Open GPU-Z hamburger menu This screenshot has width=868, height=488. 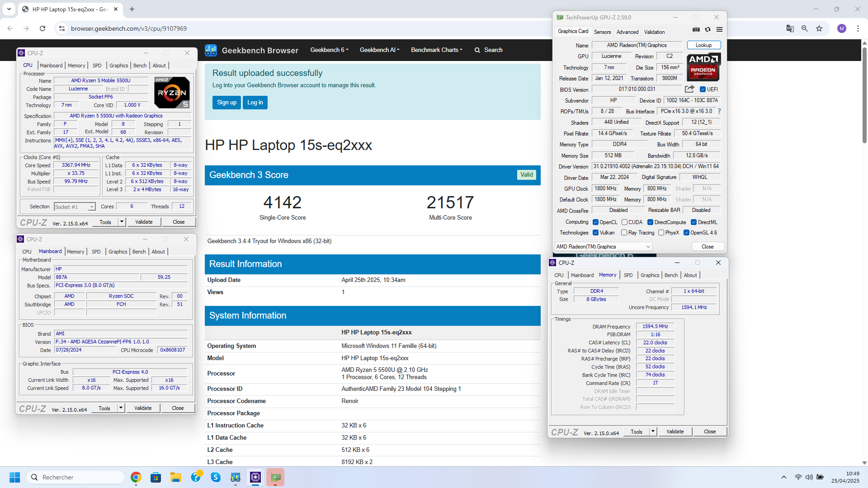coord(719,29)
